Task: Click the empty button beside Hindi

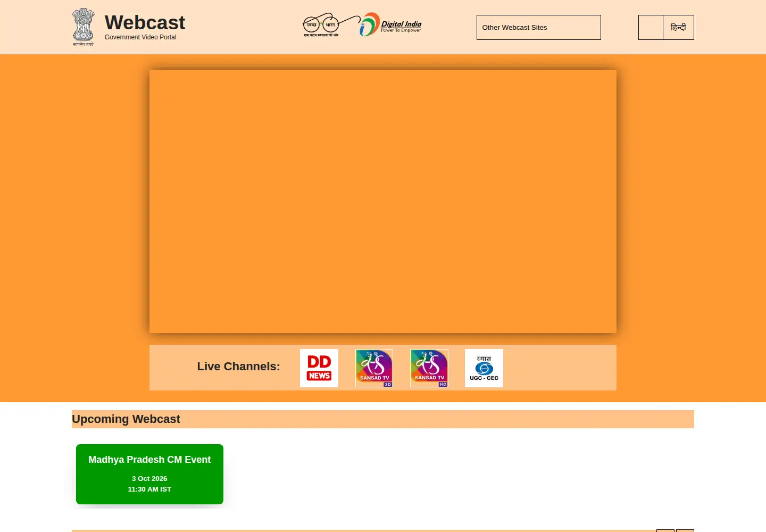Action: click(x=651, y=27)
